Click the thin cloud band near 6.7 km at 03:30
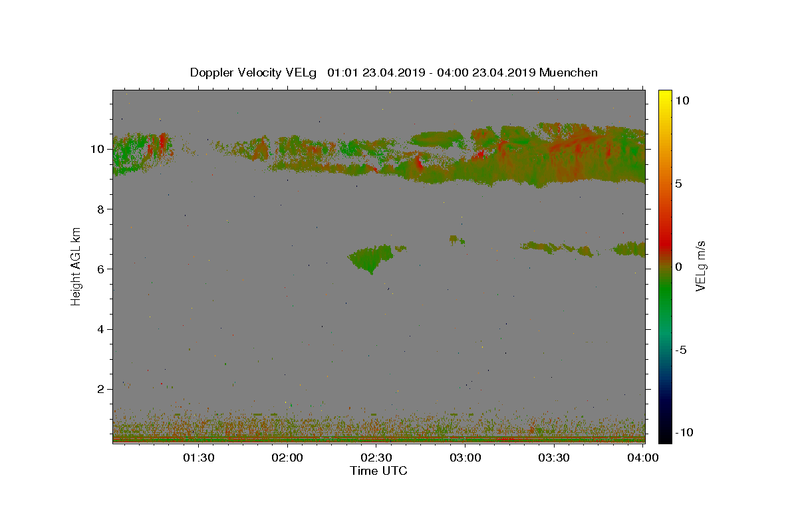 557,248
